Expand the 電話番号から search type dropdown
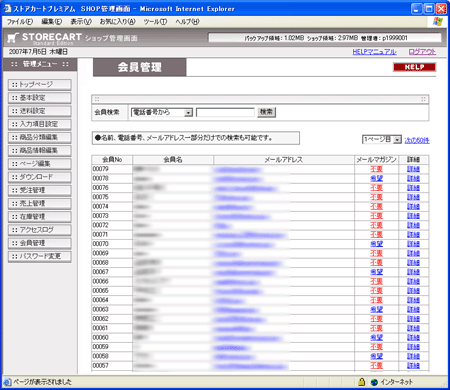450x390 pixels. pos(188,113)
